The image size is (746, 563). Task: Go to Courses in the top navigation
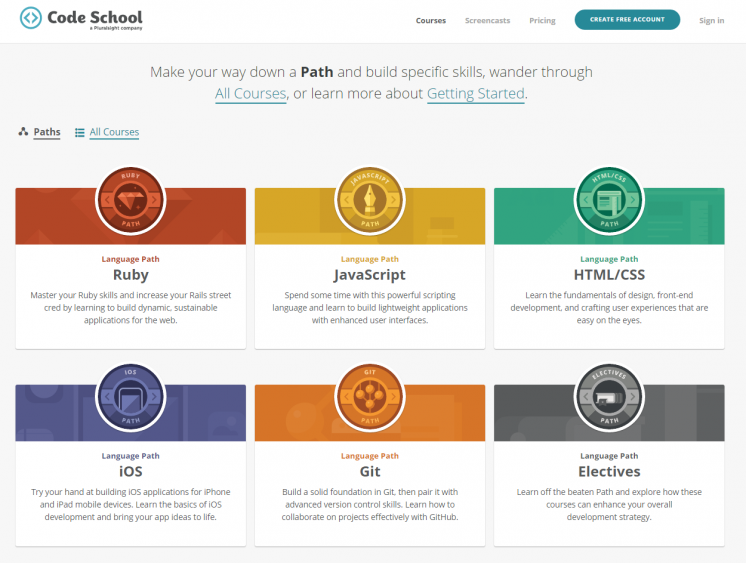point(431,20)
